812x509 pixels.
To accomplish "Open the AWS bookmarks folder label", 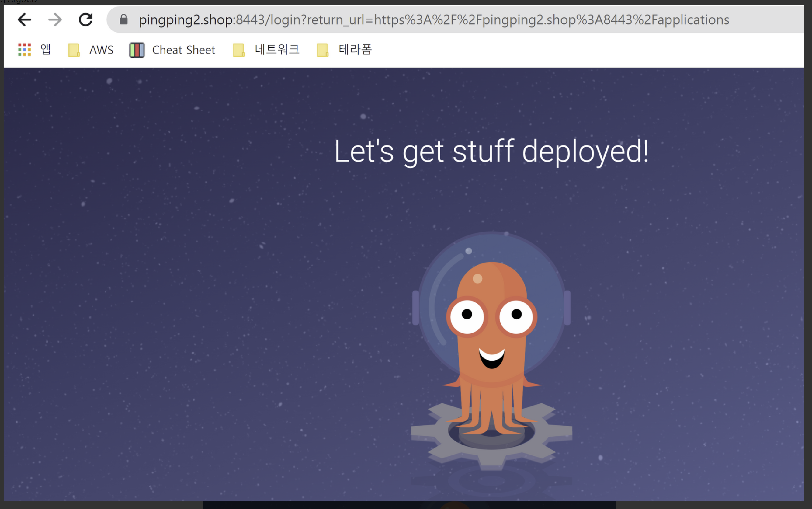I will [101, 50].
